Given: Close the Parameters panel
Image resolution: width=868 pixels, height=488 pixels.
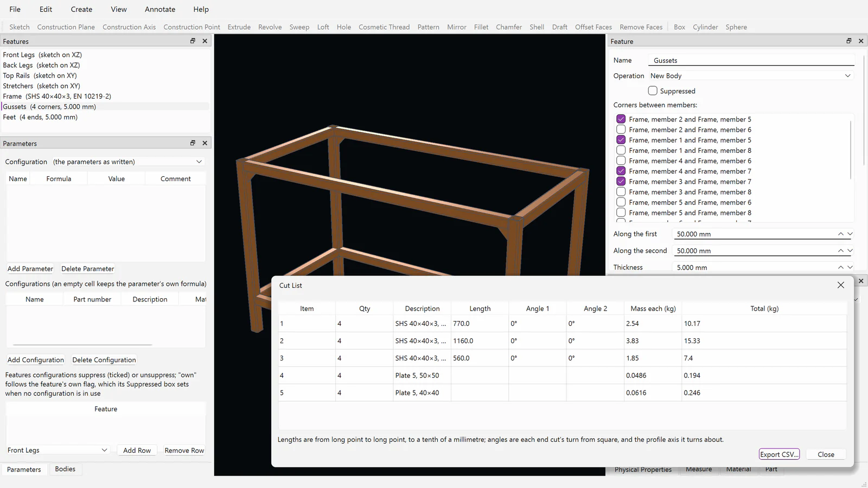Looking at the screenshot, I should [x=205, y=143].
